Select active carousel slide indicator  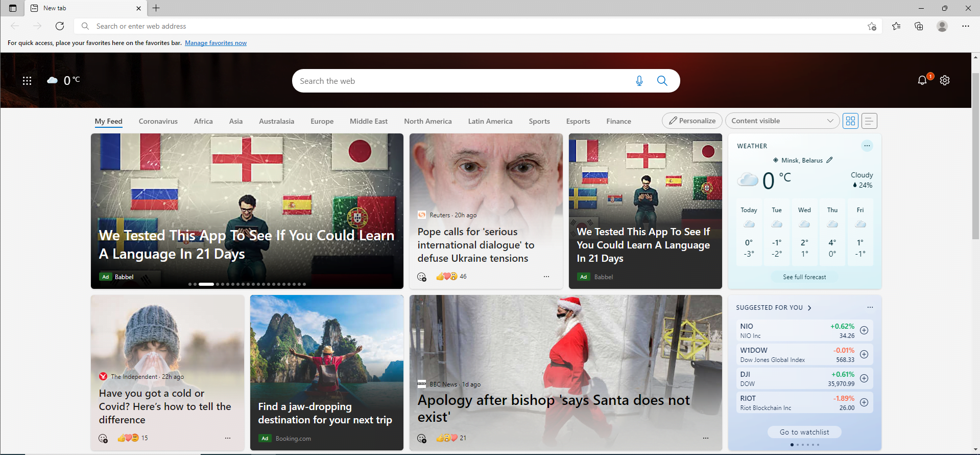[206, 284]
